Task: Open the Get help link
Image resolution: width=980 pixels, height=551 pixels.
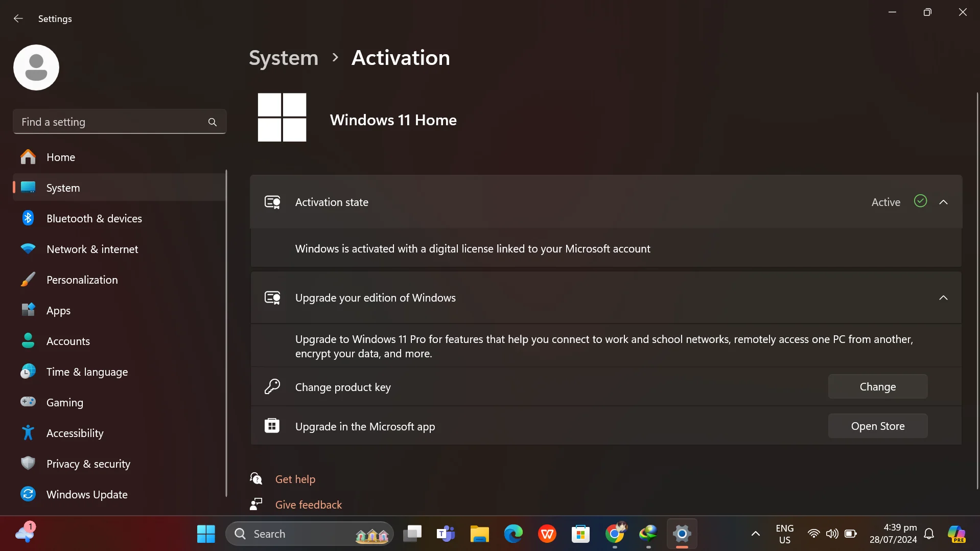Action: 295,479
